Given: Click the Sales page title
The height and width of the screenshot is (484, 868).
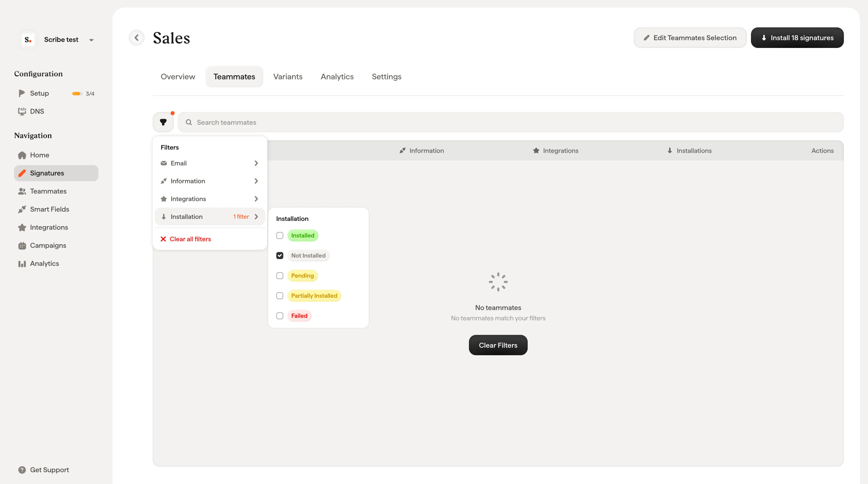Looking at the screenshot, I should click(171, 38).
